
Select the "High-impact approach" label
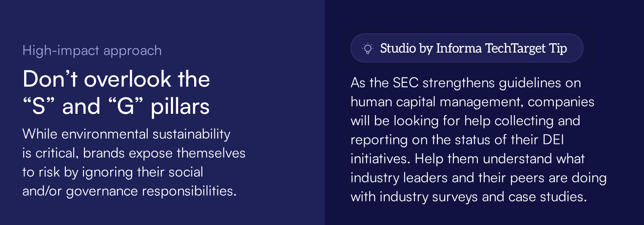(92, 50)
